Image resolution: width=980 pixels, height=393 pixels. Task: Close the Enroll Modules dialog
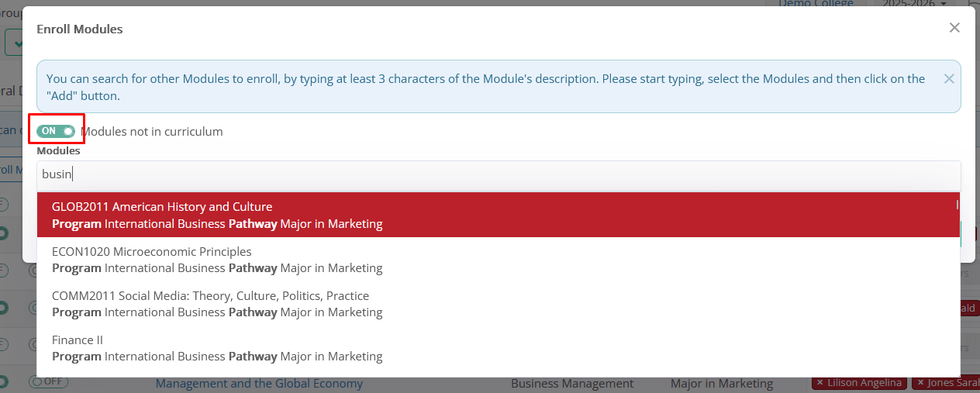(x=954, y=28)
